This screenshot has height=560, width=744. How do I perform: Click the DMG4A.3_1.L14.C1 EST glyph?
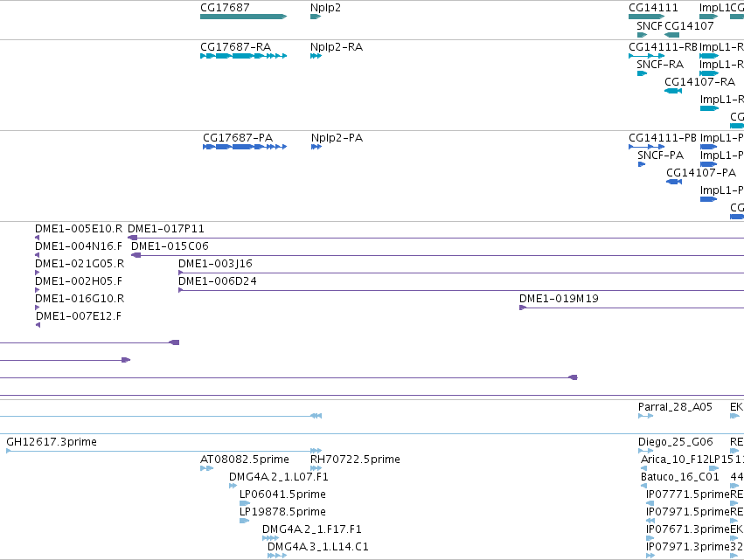pyautogui.click(x=277, y=556)
